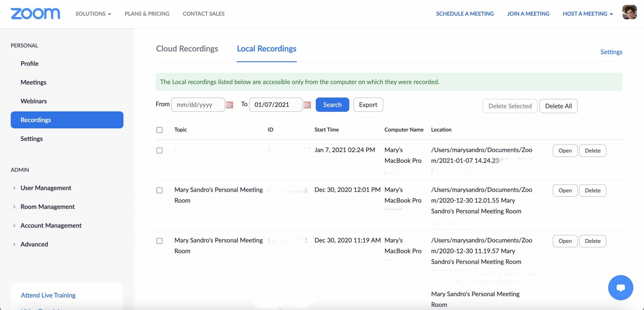Open the user profile avatar
Viewport: 644px width, 310px height.
click(630, 12)
